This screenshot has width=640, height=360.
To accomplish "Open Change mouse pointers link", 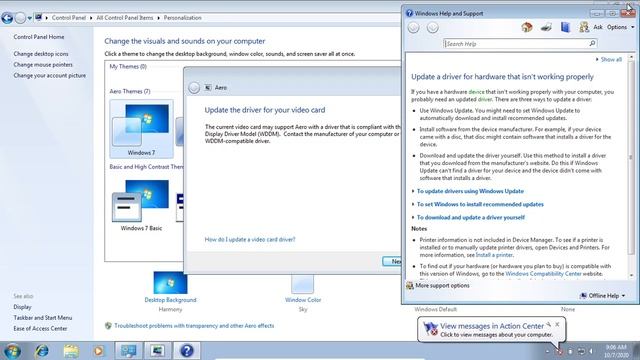I will [x=43, y=64].
